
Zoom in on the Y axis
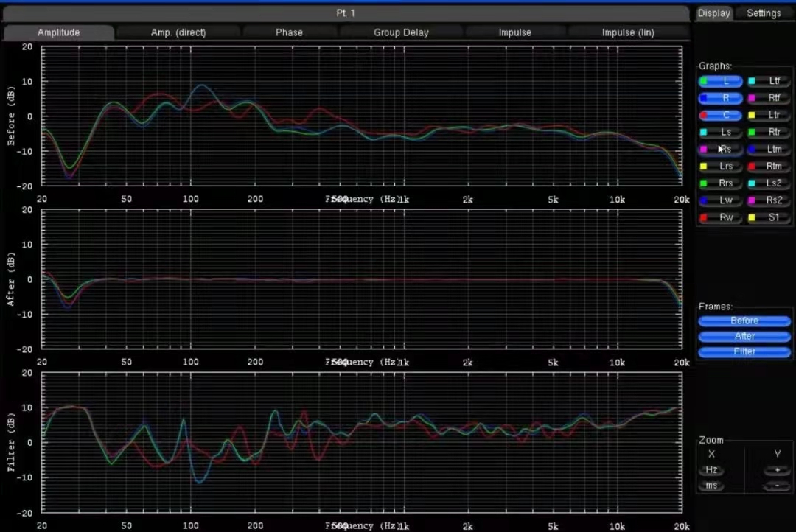[776, 470]
